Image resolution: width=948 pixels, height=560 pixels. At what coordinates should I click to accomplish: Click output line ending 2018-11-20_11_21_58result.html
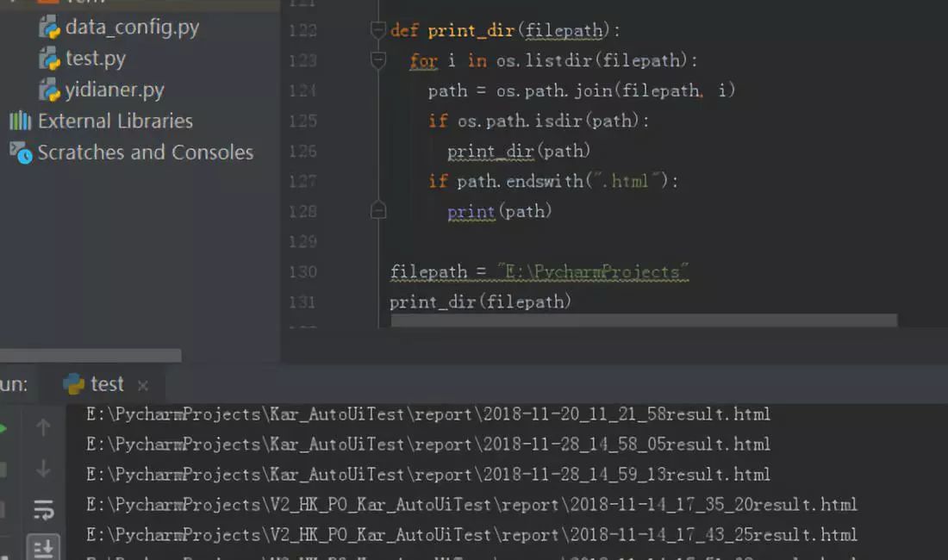[428, 414]
